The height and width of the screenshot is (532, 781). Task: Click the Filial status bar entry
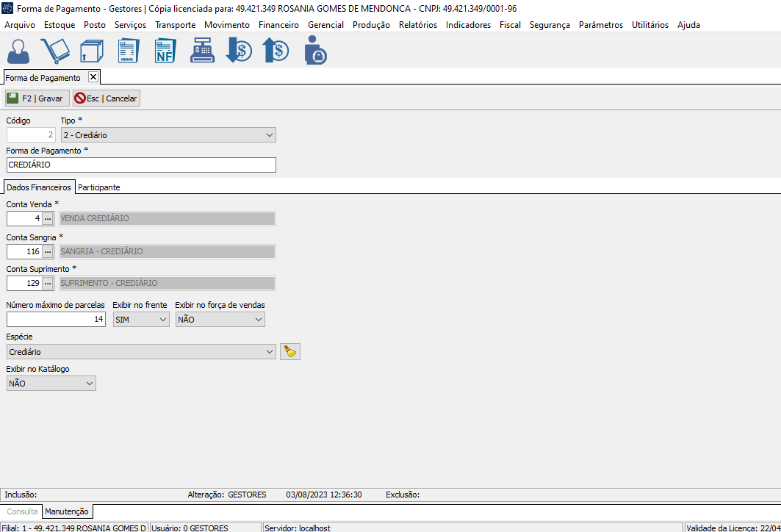(x=73, y=528)
